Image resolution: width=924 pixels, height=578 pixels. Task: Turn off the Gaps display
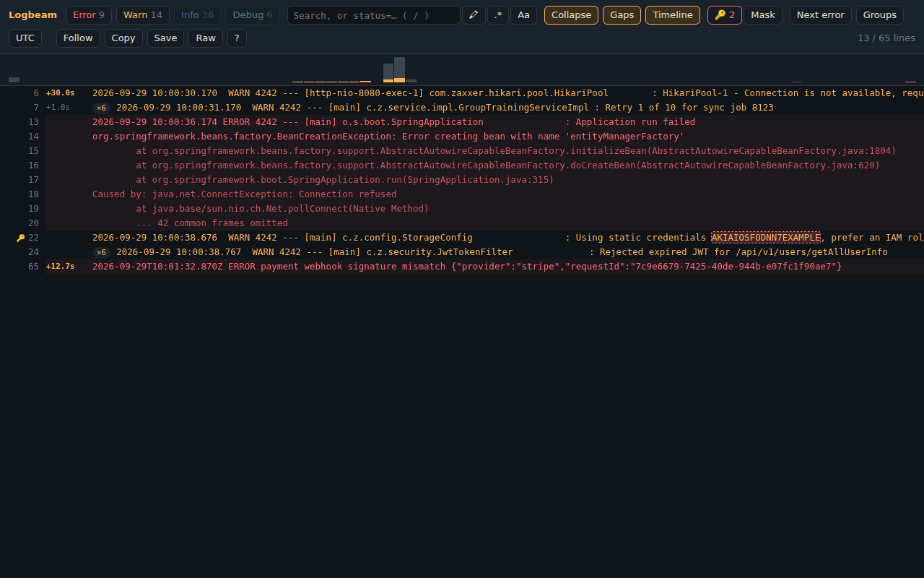click(622, 15)
